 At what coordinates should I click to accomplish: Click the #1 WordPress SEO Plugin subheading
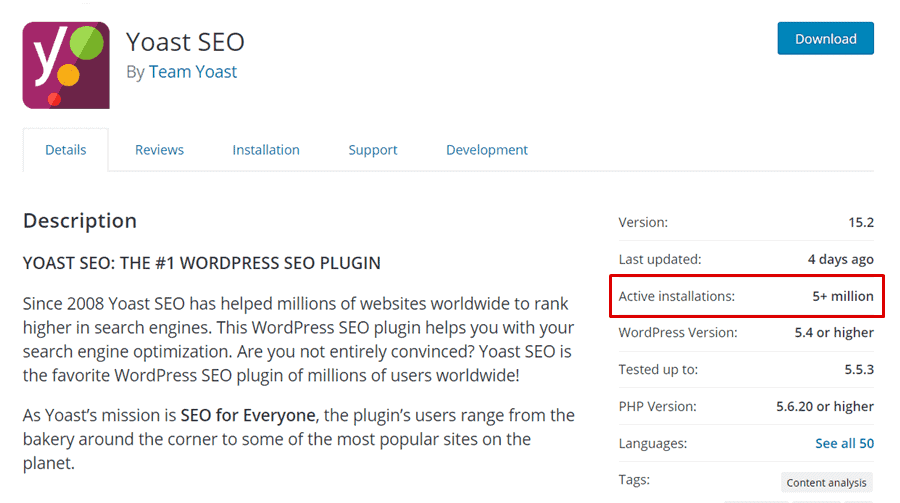click(x=201, y=263)
